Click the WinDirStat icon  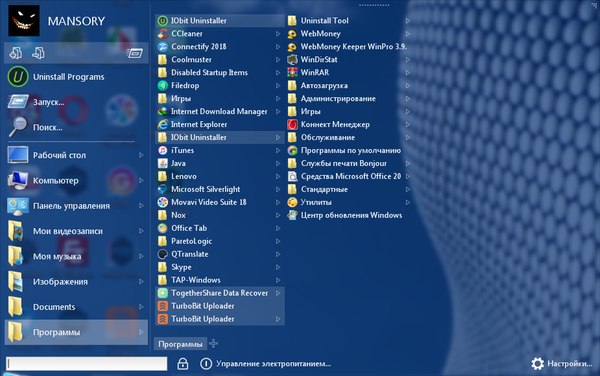tap(292, 60)
